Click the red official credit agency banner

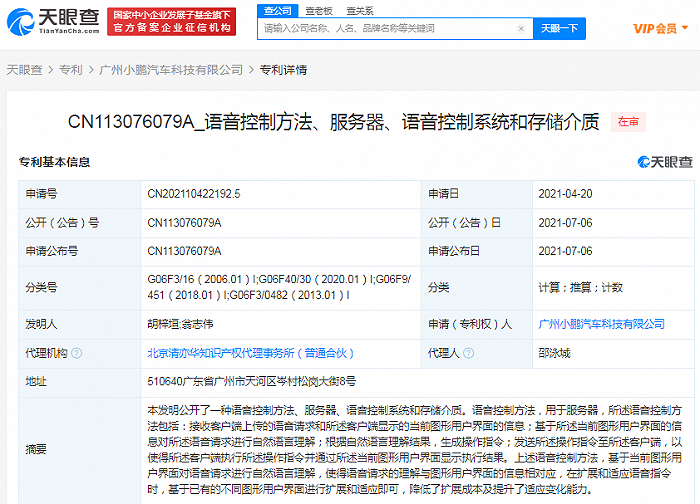pyautogui.click(x=171, y=21)
